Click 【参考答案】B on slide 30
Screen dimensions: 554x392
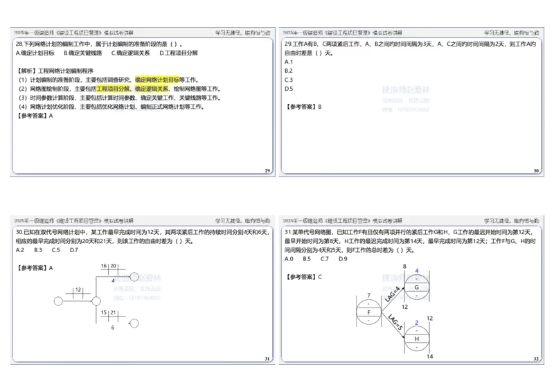click(303, 106)
